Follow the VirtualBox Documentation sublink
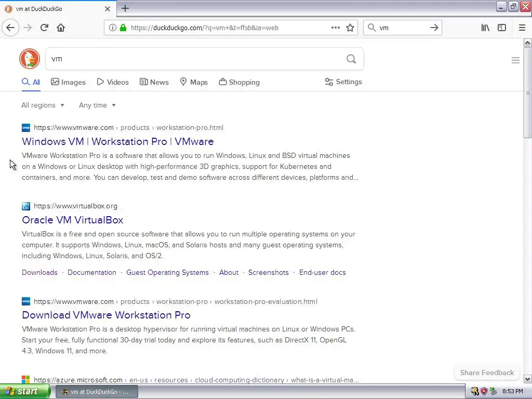Screen dimensions: 532x399 [x=92, y=272]
